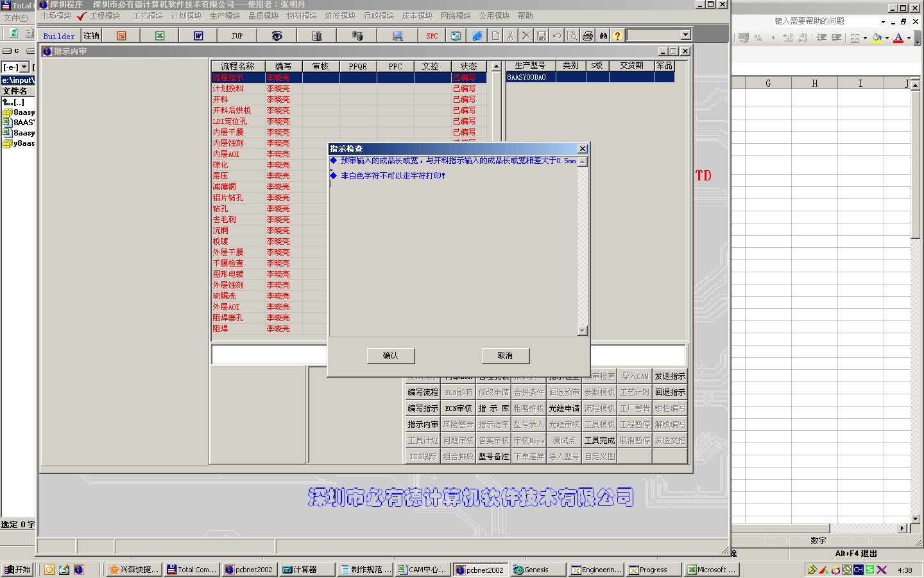Select the 内层AOI process row

349,154
